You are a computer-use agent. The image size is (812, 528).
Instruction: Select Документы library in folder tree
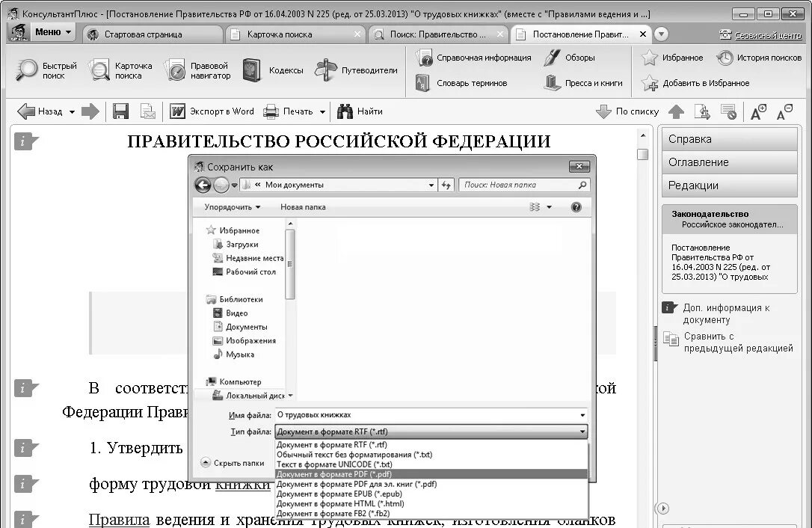coord(240,327)
